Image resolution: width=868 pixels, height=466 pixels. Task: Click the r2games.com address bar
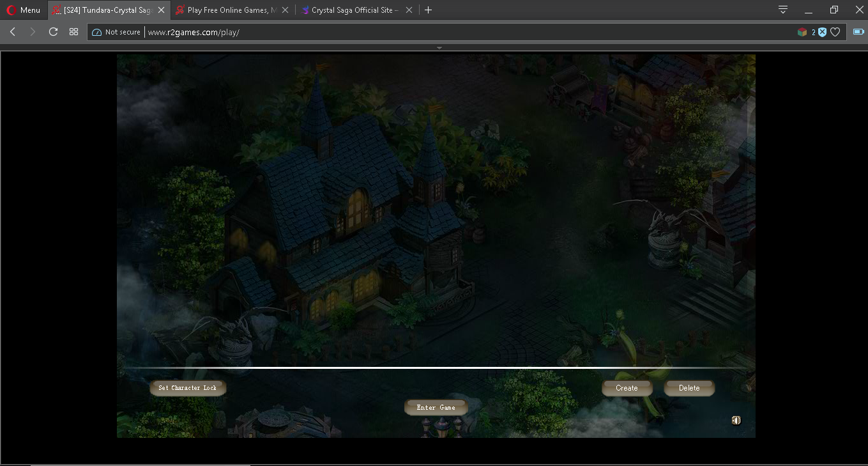click(x=447, y=32)
